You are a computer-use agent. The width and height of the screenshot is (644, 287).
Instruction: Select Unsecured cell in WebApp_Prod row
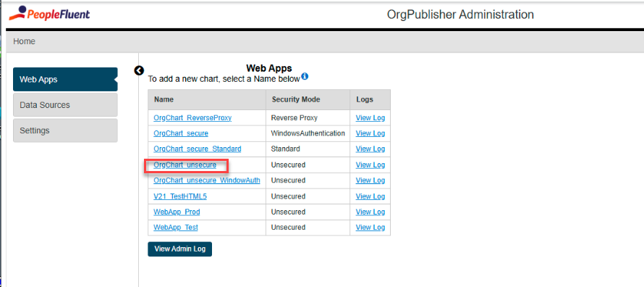tap(308, 212)
